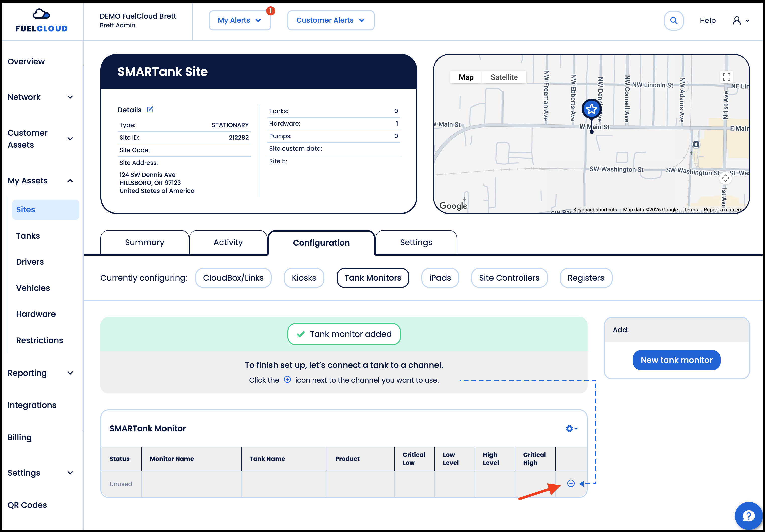Open SMARTank Monitor gear settings
This screenshot has height=532, width=765.
[571, 428]
